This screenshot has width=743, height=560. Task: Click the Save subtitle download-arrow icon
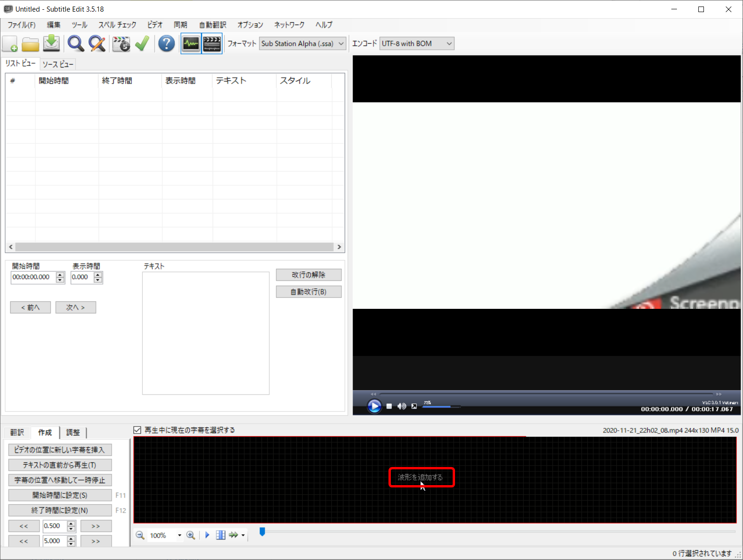[x=52, y=44]
